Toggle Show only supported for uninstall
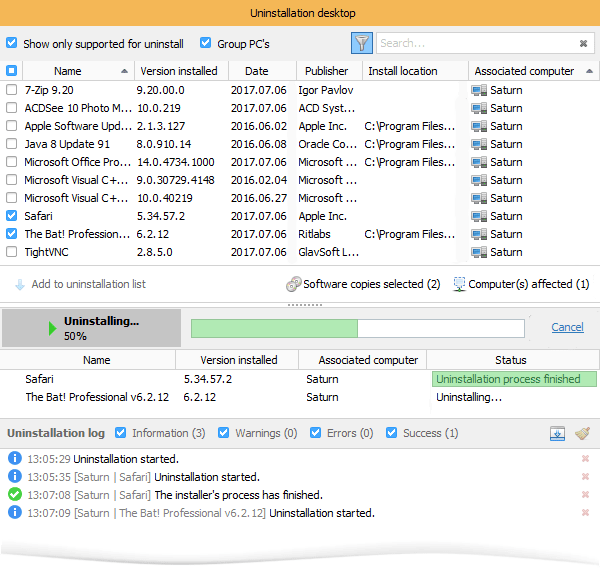 11,43
